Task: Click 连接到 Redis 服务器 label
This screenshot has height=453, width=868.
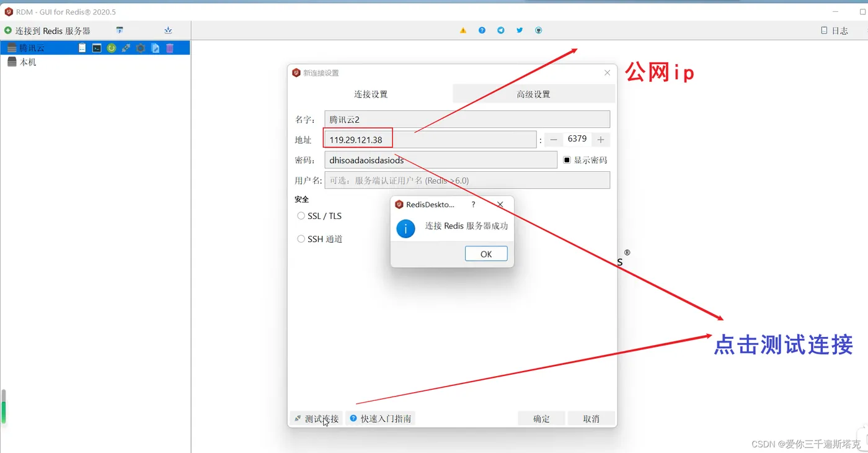Action: click(x=53, y=30)
